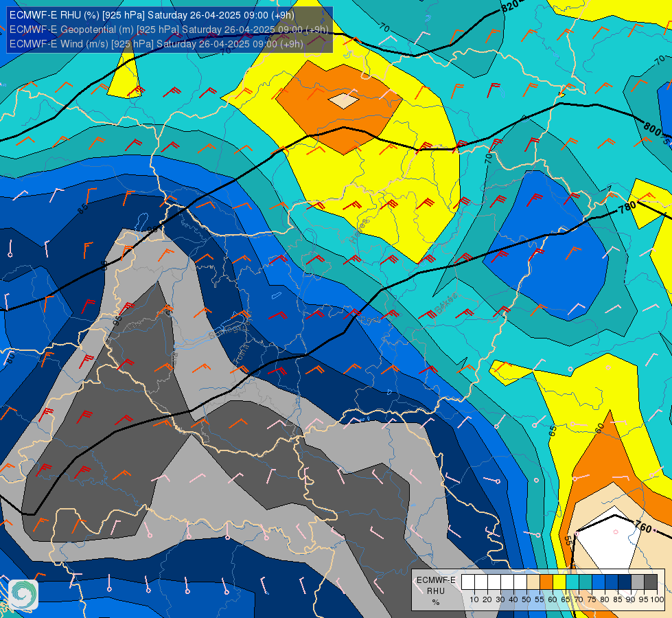Viewport: 672px width, 618px height.
Task: Pick the teal 70–75 legend swatch
Action: click(x=586, y=582)
